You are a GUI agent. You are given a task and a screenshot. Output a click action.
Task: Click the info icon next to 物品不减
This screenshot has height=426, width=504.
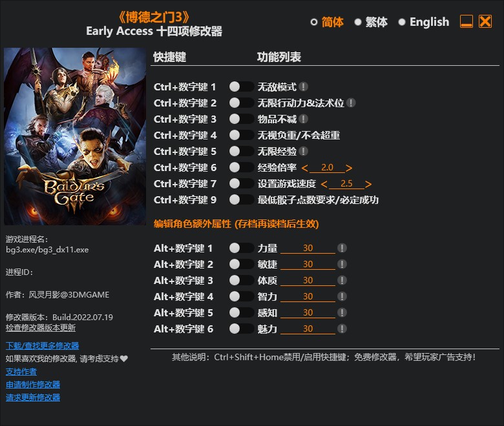click(303, 119)
